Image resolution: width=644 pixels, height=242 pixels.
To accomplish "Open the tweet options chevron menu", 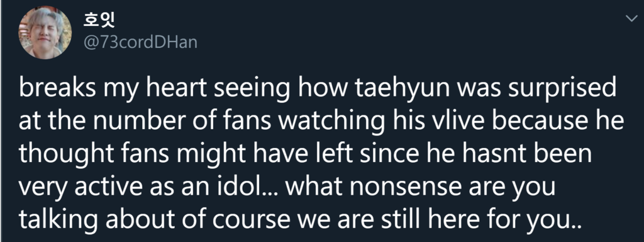I will (631, 18).
